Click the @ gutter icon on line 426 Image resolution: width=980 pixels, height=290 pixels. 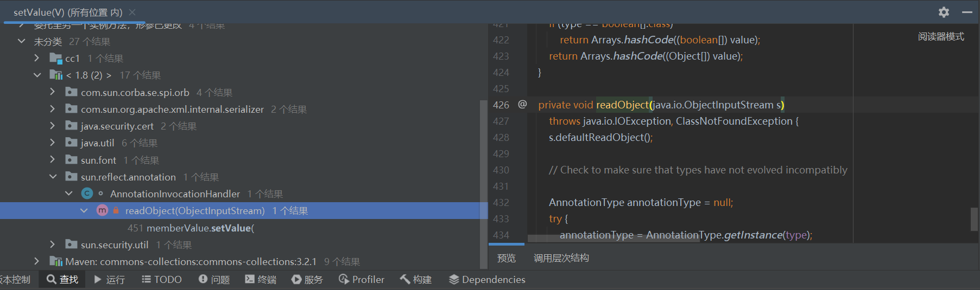tap(522, 104)
